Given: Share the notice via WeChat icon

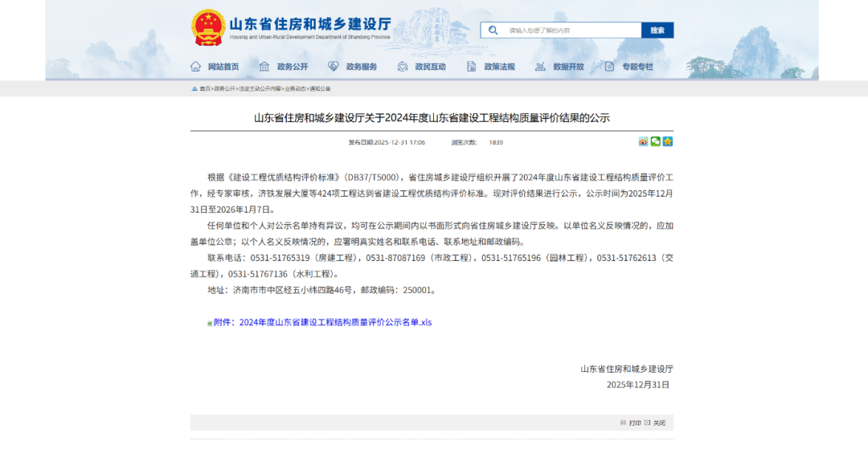Looking at the screenshot, I should click(x=656, y=141).
